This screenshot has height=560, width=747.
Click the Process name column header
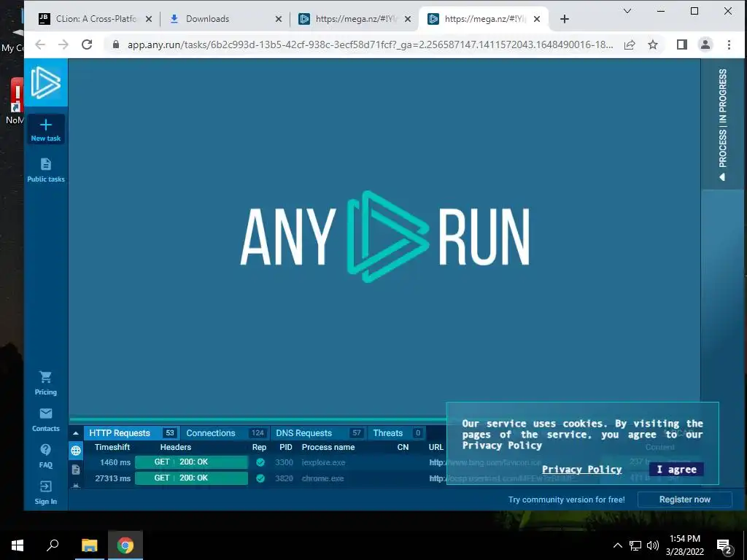pyautogui.click(x=328, y=447)
